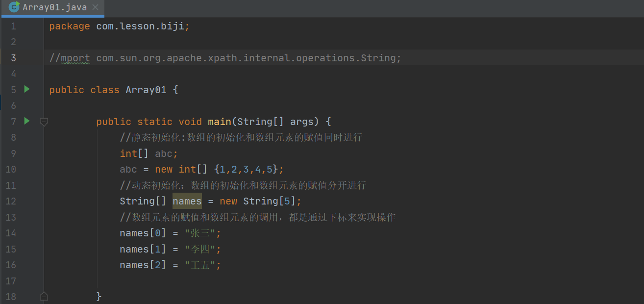The height and width of the screenshot is (304, 644).
Task: Click the main method name
Action: coord(220,122)
